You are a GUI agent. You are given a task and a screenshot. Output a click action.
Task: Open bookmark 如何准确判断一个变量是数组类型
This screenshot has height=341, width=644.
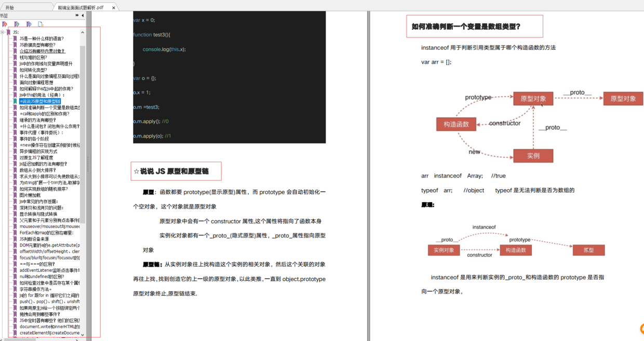50,108
